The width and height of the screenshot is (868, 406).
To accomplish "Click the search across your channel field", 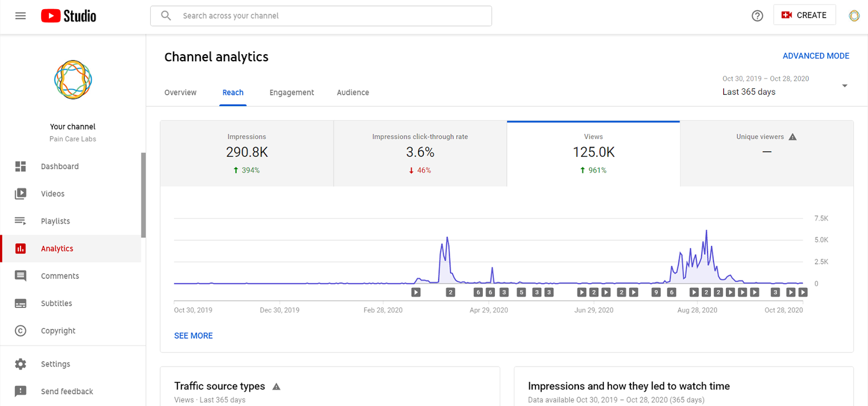I will coord(321,16).
